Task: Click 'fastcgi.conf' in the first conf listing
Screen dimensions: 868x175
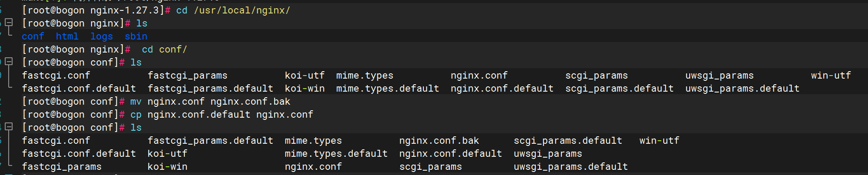Action: pyautogui.click(x=56, y=76)
